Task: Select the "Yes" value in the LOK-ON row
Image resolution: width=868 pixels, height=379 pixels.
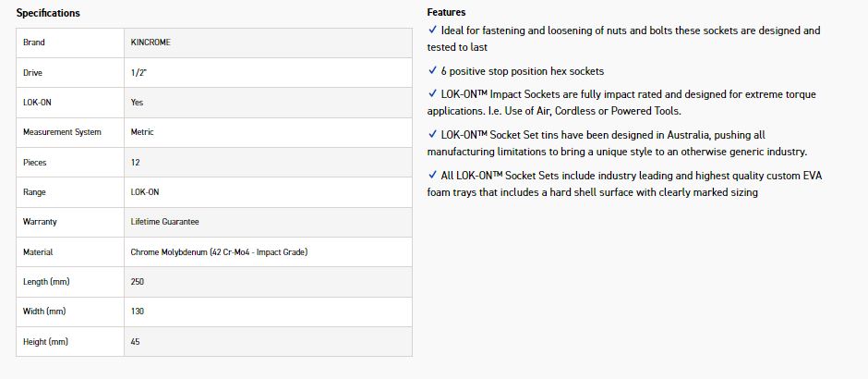Action: pos(138,103)
